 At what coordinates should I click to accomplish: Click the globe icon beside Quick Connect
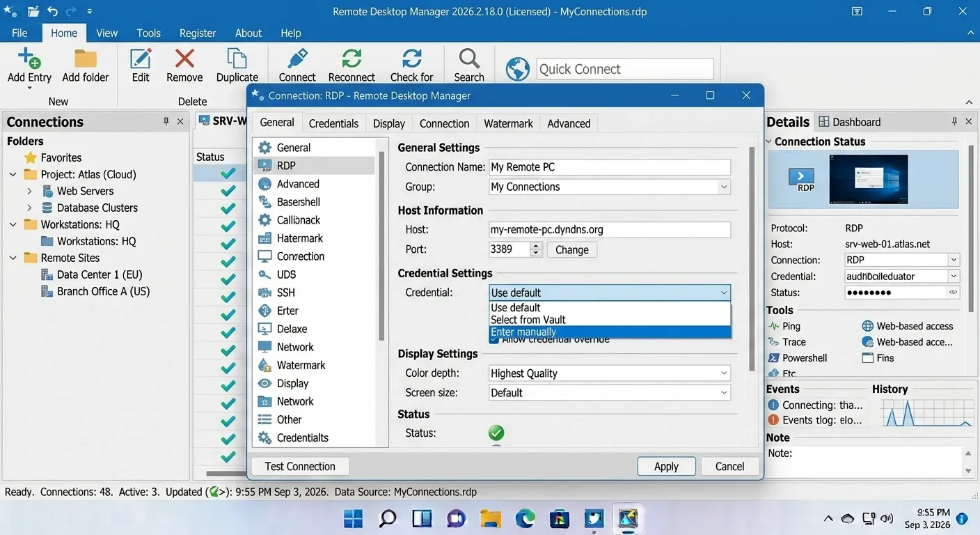pos(518,69)
